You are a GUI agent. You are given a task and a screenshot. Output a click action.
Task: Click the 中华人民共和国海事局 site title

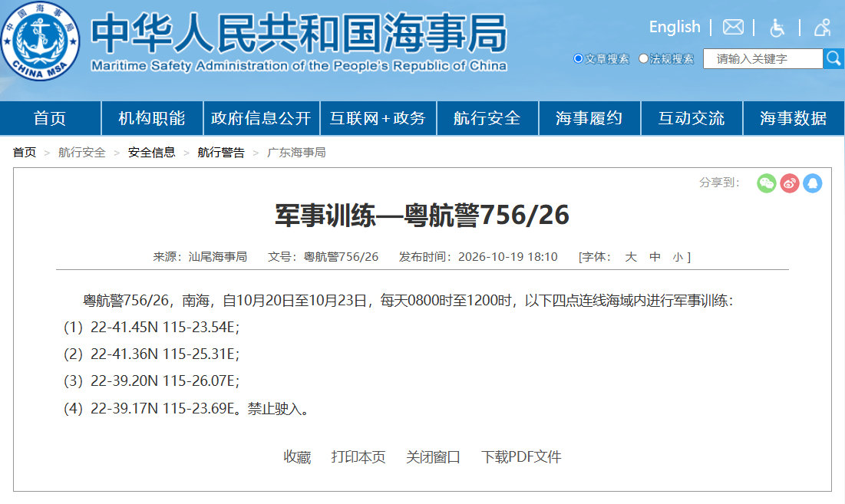tap(299, 34)
